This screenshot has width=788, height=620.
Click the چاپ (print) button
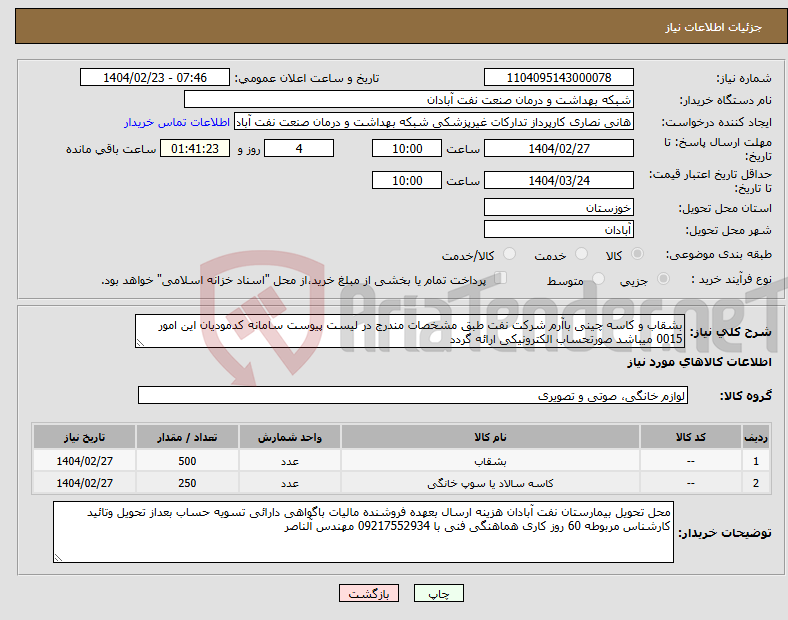pyautogui.click(x=439, y=593)
